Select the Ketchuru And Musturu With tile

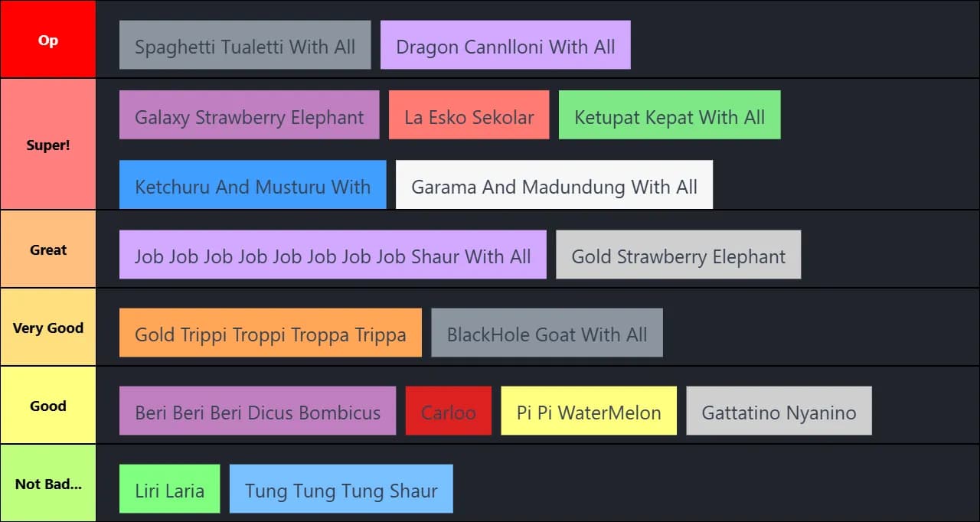click(x=253, y=185)
